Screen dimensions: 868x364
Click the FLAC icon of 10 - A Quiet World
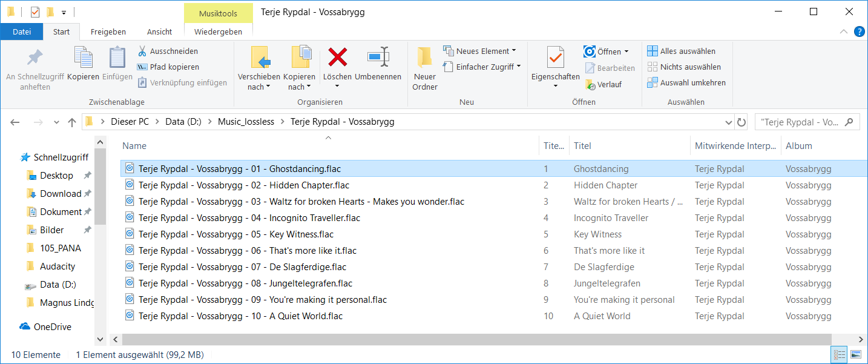click(130, 316)
